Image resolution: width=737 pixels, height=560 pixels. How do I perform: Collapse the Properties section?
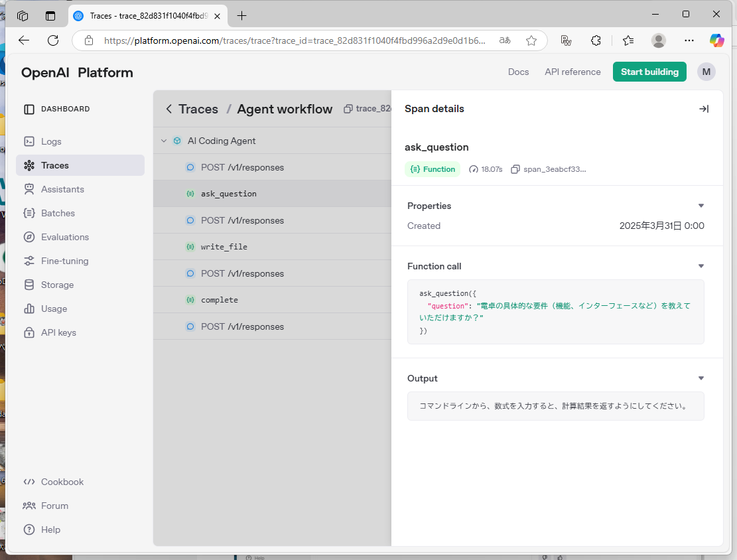tap(701, 206)
